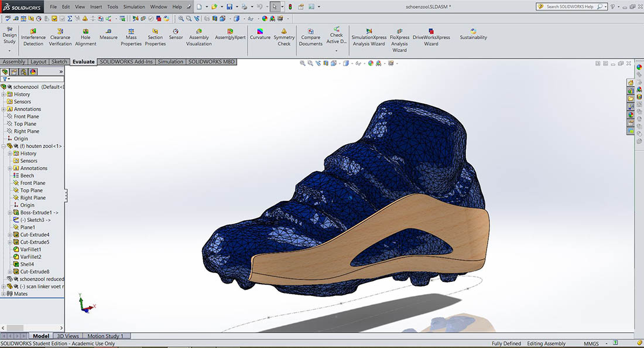644x348 pixels.
Task: Open the Insert menu
Action: 96,6
